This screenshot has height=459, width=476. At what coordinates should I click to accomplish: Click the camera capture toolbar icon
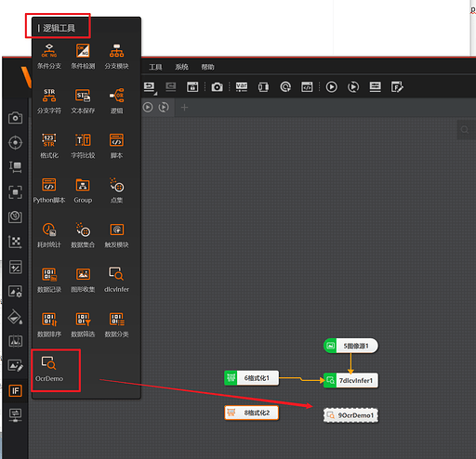(217, 87)
